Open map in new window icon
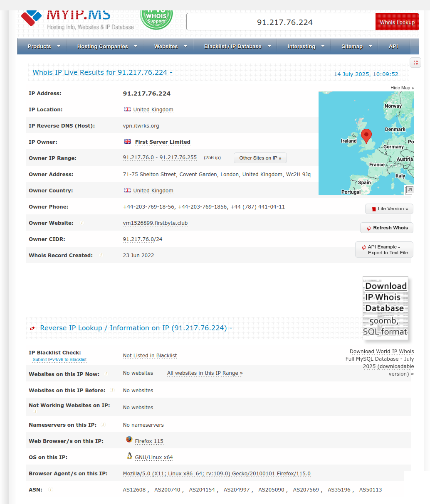 click(409, 190)
